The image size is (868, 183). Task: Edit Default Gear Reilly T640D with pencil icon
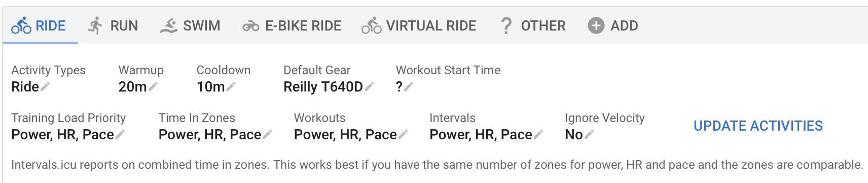369,87
